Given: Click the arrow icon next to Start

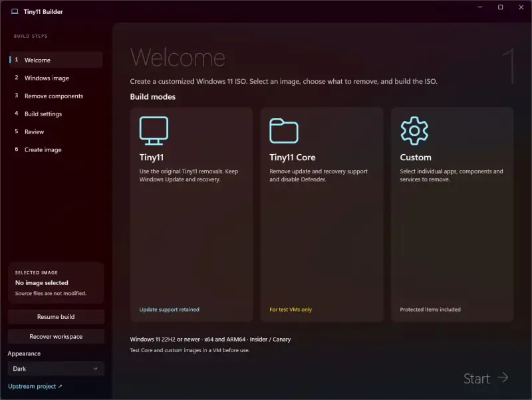Looking at the screenshot, I should click(x=503, y=377).
